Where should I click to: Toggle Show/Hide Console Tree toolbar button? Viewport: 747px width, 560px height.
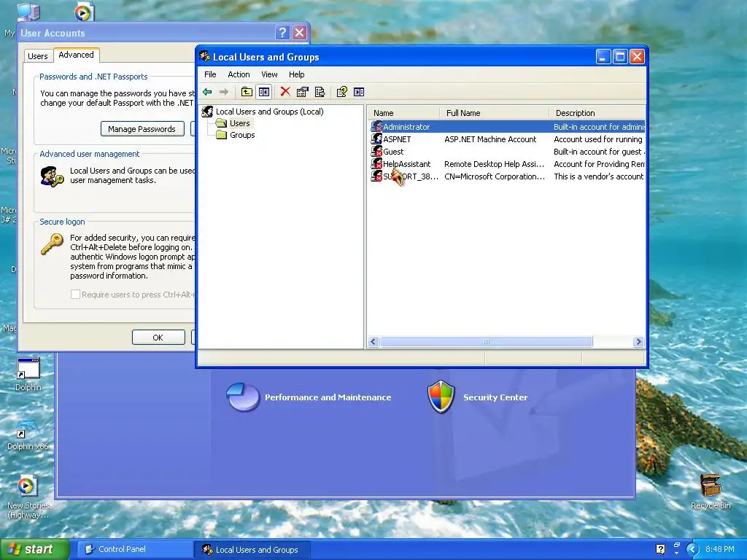(264, 92)
